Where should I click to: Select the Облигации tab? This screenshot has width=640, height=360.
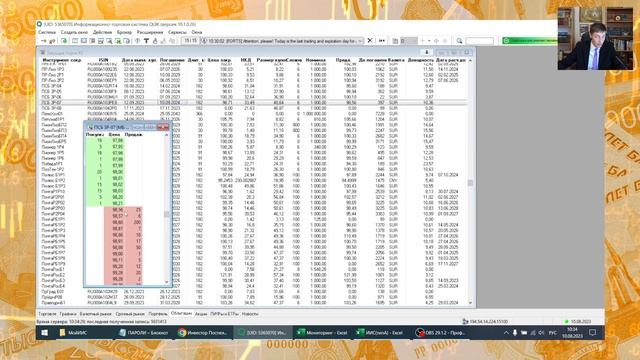pos(181,313)
